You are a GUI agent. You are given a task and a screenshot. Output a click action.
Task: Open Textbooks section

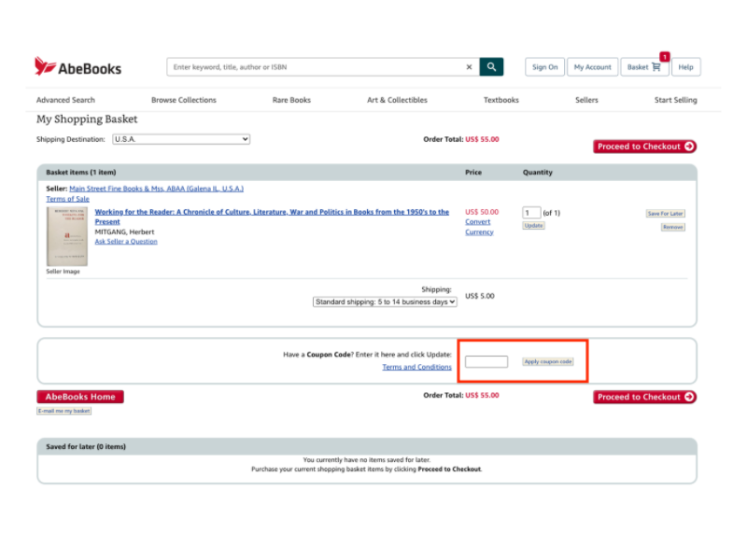click(501, 100)
